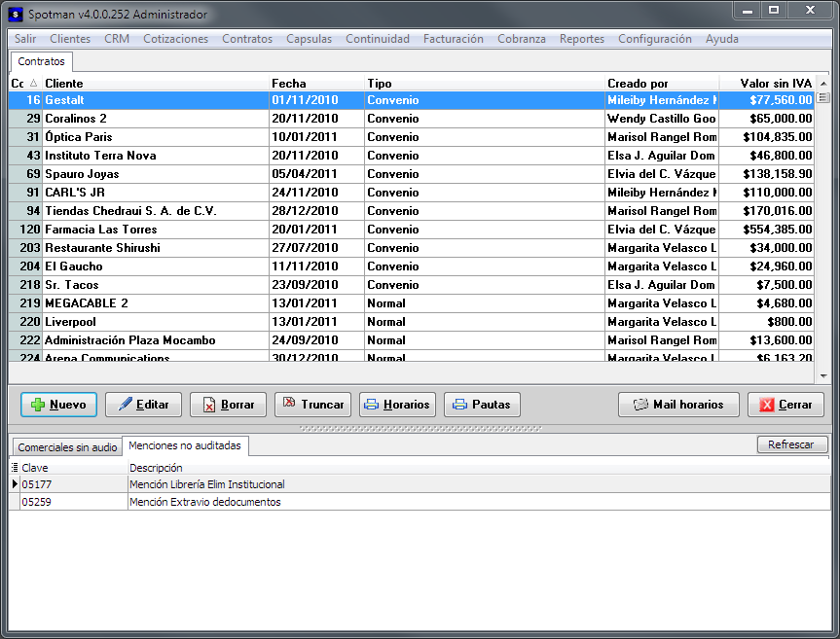Image resolution: width=840 pixels, height=639 pixels.
Task: Sort by Valor sin IVA column header
Action: pyautogui.click(x=767, y=84)
